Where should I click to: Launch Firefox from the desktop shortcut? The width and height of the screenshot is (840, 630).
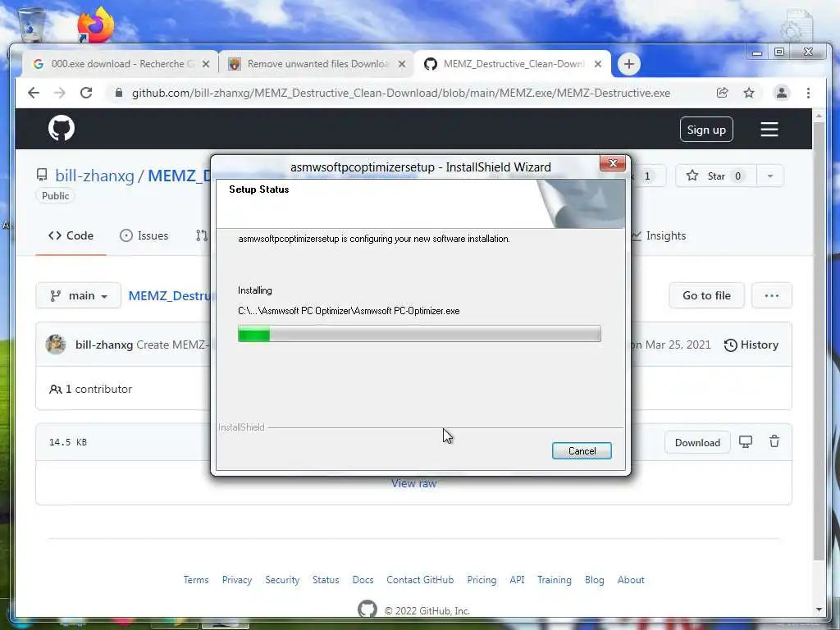tap(96, 24)
